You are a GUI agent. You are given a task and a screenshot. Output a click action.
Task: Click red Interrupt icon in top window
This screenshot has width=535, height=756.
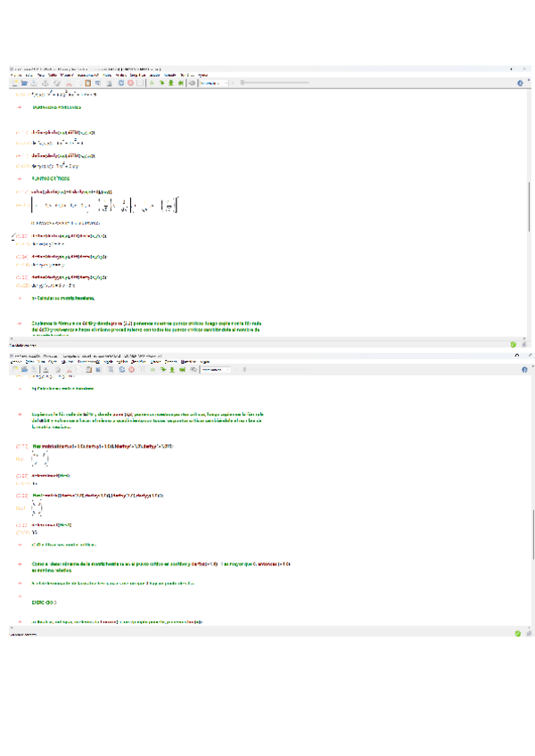[130, 83]
